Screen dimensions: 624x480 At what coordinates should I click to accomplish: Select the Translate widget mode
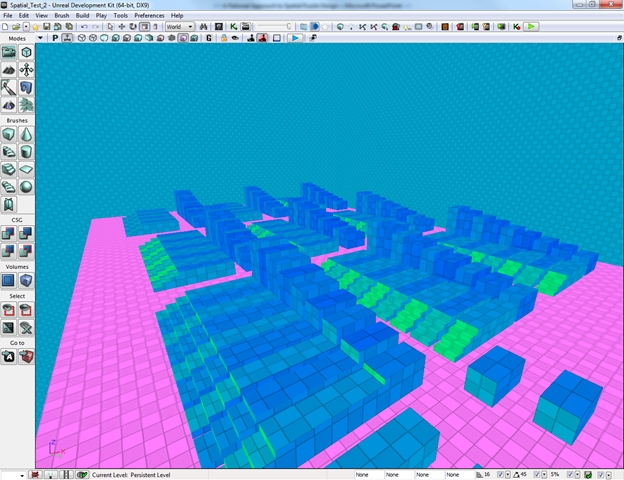tap(122, 27)
